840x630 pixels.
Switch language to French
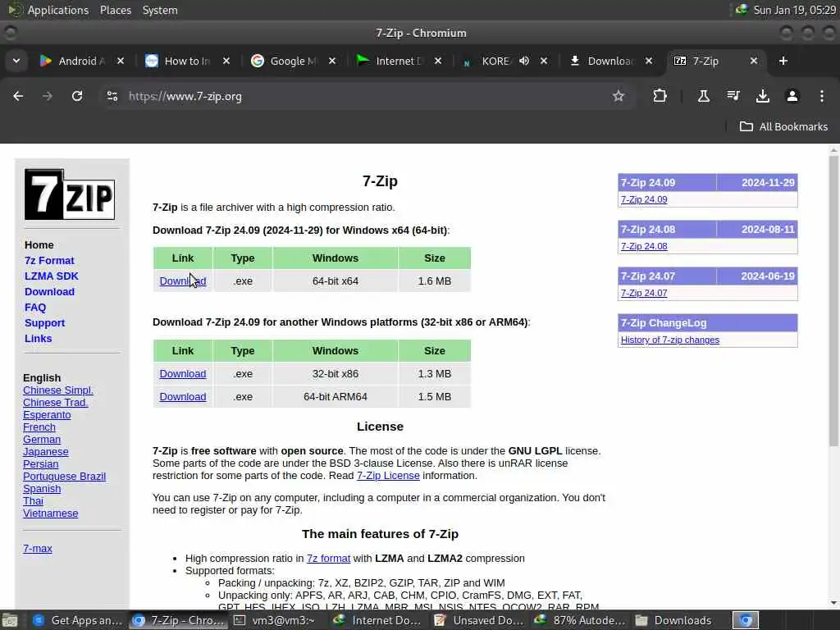click(39, 427)
